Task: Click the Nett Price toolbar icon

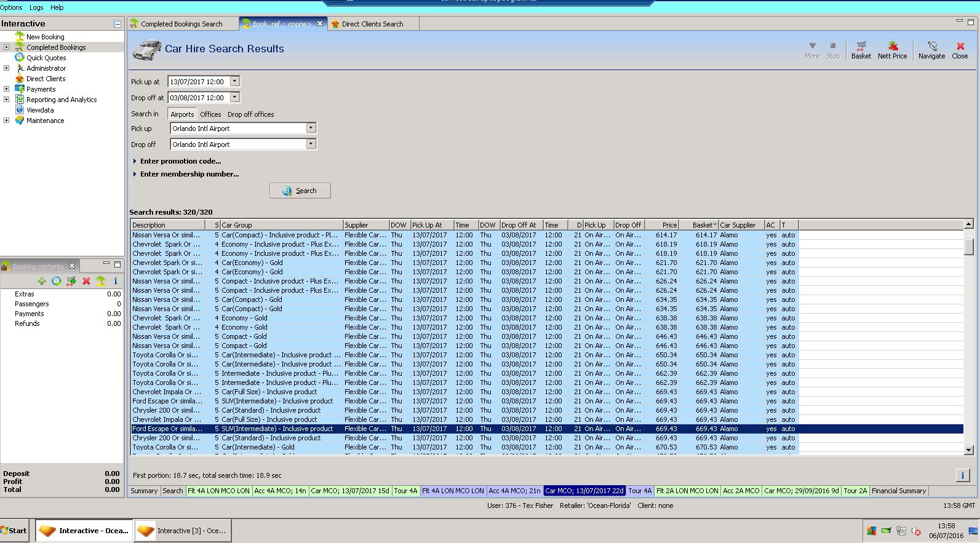Action: point(892,47)
